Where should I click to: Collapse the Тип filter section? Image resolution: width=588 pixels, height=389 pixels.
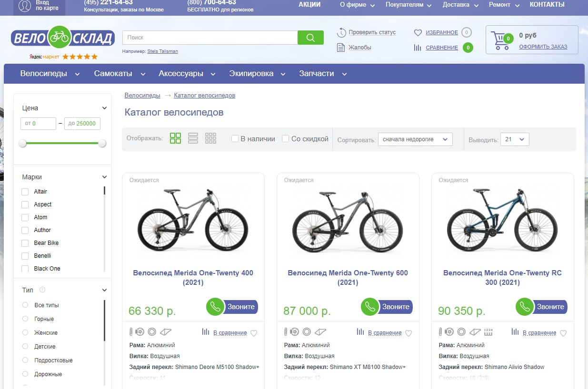[x=105, y=290]
